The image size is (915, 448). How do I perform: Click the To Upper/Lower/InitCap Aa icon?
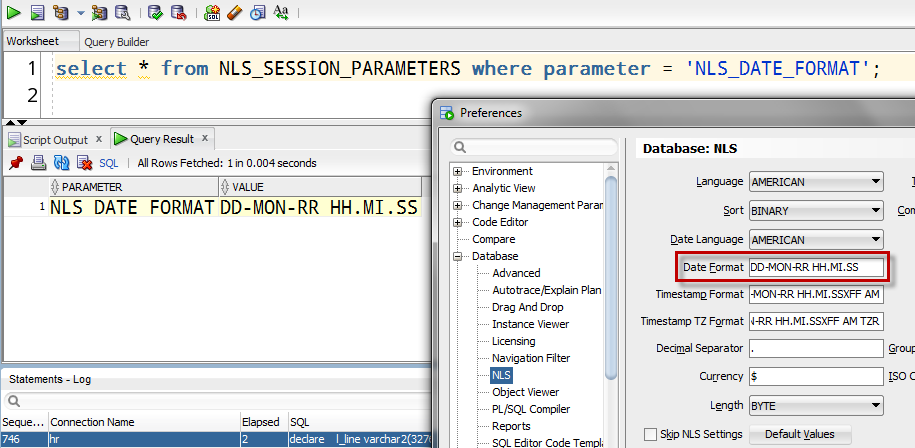click(281, 12)
